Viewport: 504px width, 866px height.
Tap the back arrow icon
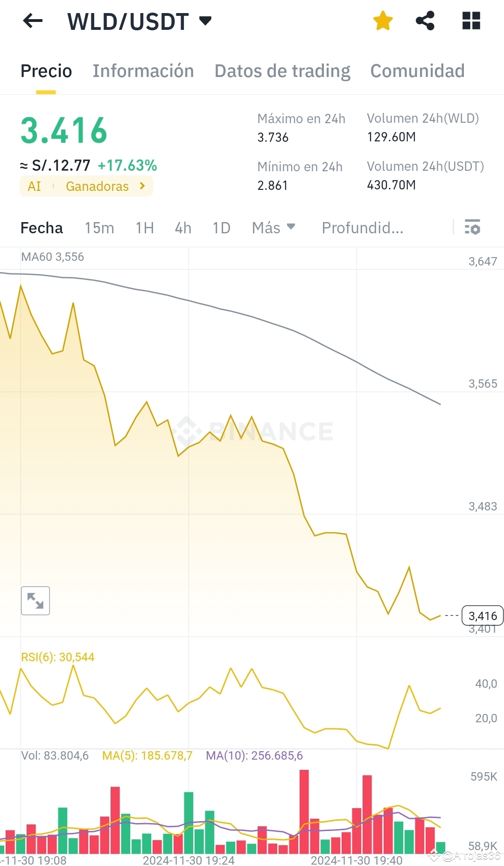tap(33, 21)
